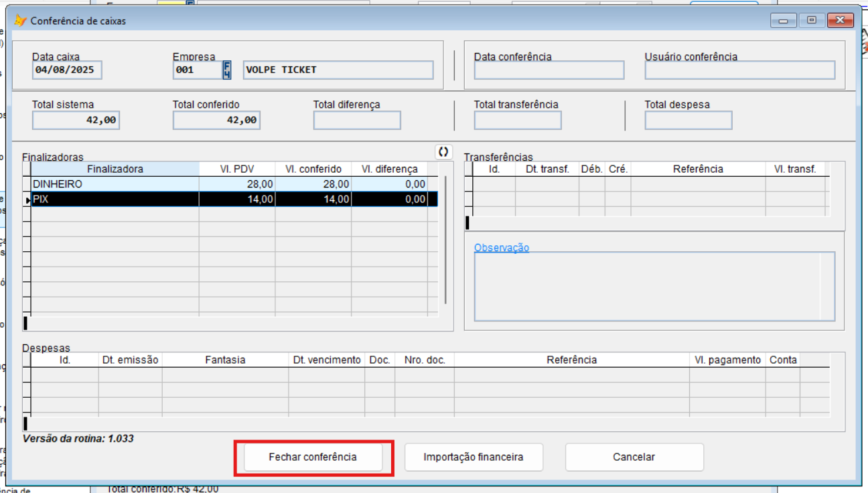Maximize the Conferência de caixas window
868x493 pixels.
(812, 21)
